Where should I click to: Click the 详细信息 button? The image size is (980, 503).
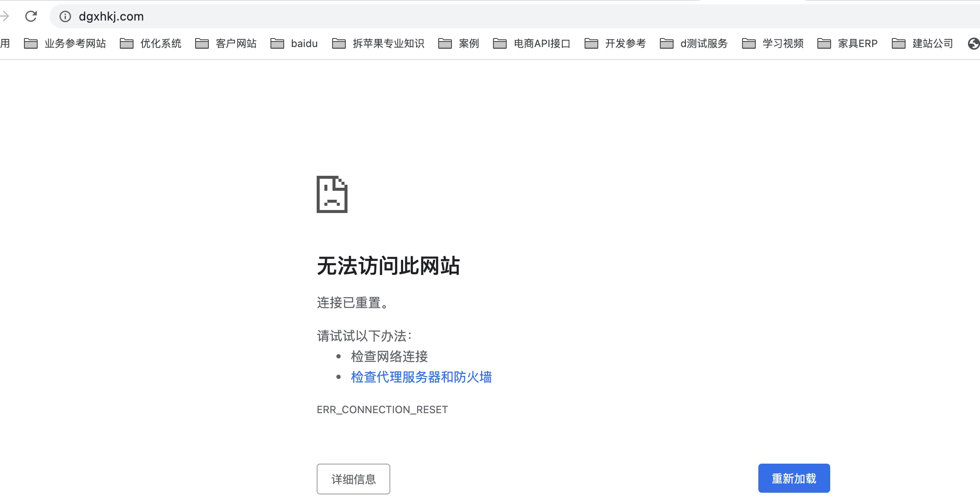[353, 479]
